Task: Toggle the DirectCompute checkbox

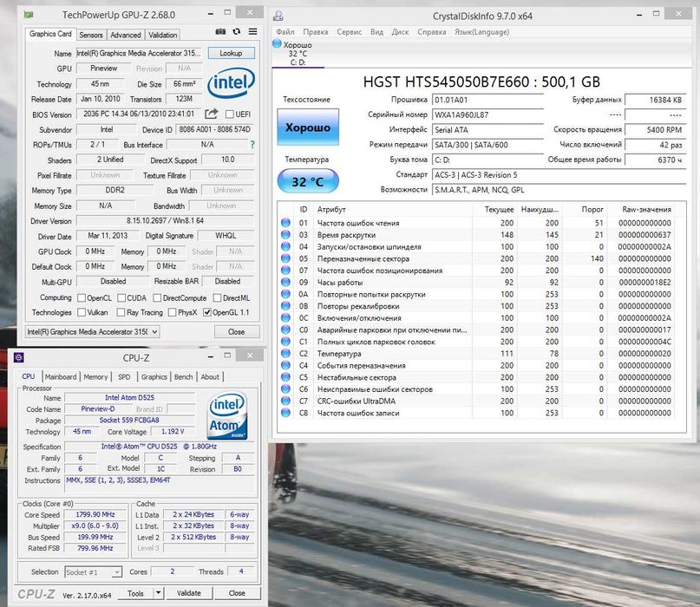Action: click(157, 297)
